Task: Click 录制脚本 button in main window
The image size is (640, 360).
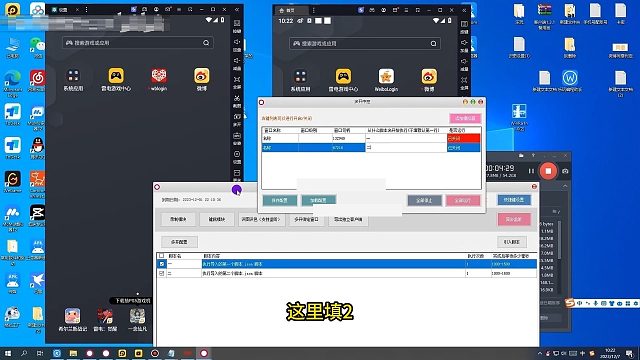Action: point(178,219)
